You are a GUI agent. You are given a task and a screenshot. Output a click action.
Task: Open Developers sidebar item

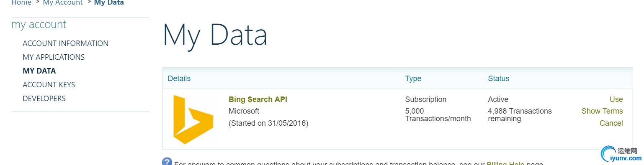44,99
